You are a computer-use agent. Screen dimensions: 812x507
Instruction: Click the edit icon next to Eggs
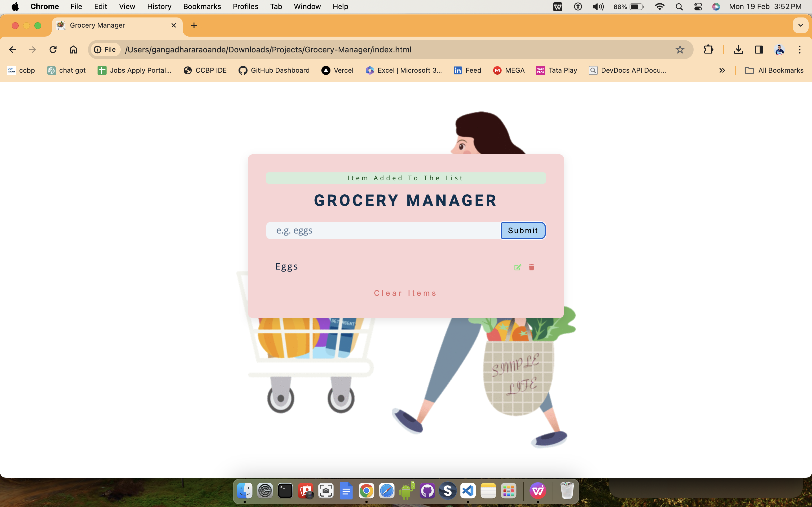tap(517, 267)
